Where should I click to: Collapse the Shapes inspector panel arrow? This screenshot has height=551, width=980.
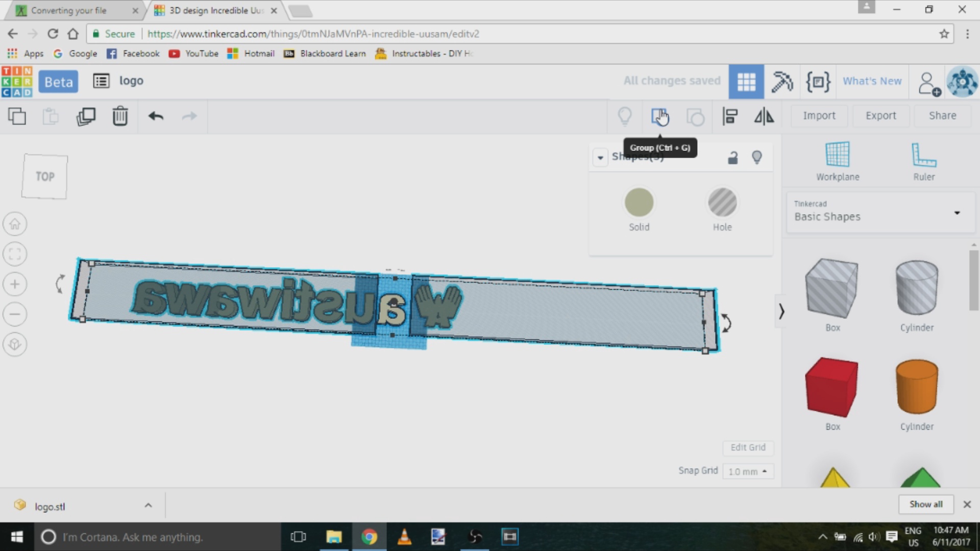(600, 157)
